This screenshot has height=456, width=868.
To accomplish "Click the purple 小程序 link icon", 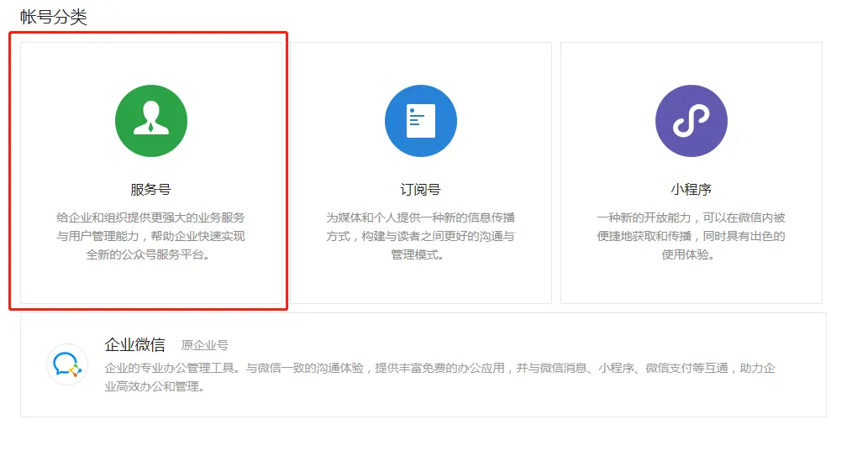I will (x=692, y=121).
